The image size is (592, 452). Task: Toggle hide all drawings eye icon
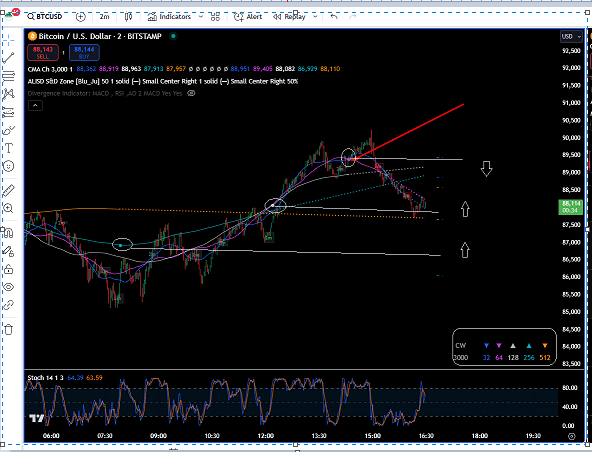coord(8,287)
